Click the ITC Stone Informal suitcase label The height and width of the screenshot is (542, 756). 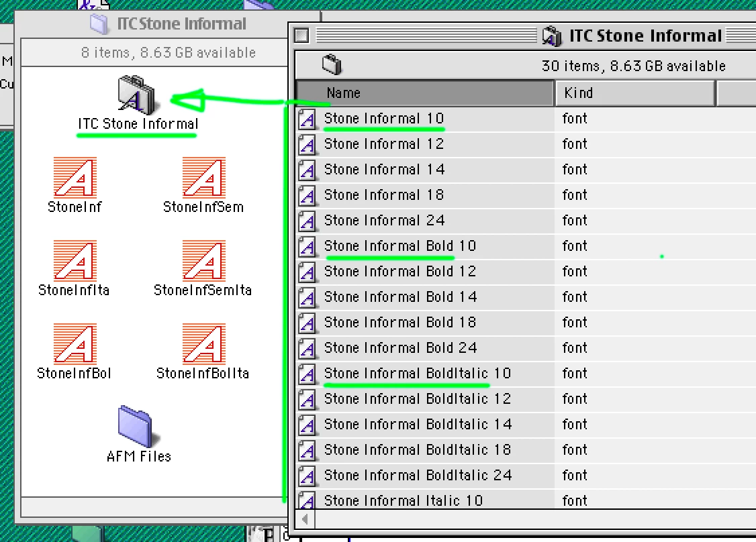(138, 124)
